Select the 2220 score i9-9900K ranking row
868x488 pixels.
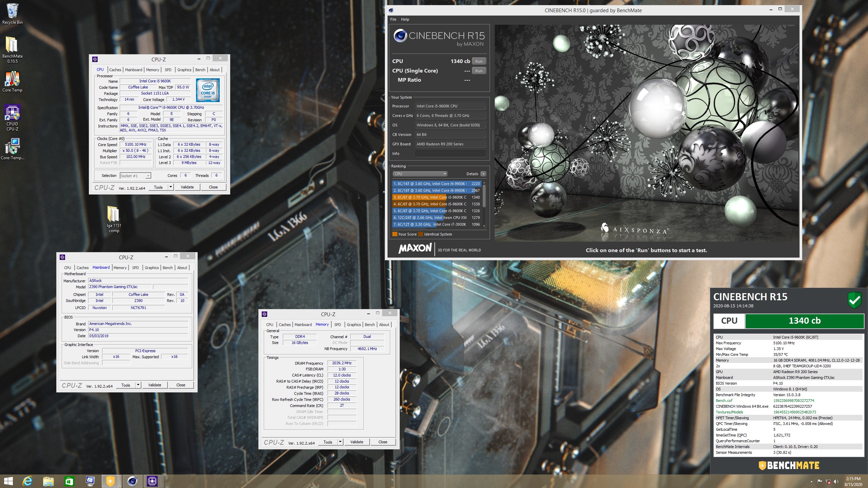[x=437, y=184]
